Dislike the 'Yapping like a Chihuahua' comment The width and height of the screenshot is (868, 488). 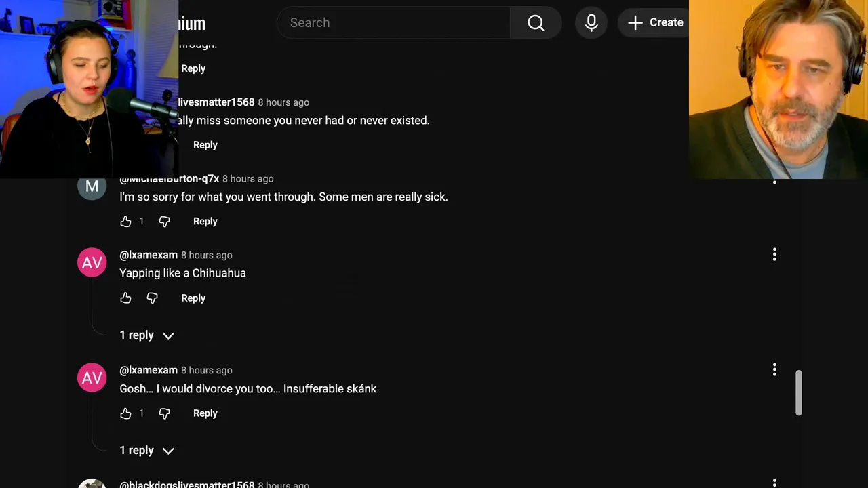click(x=152, y=298)
